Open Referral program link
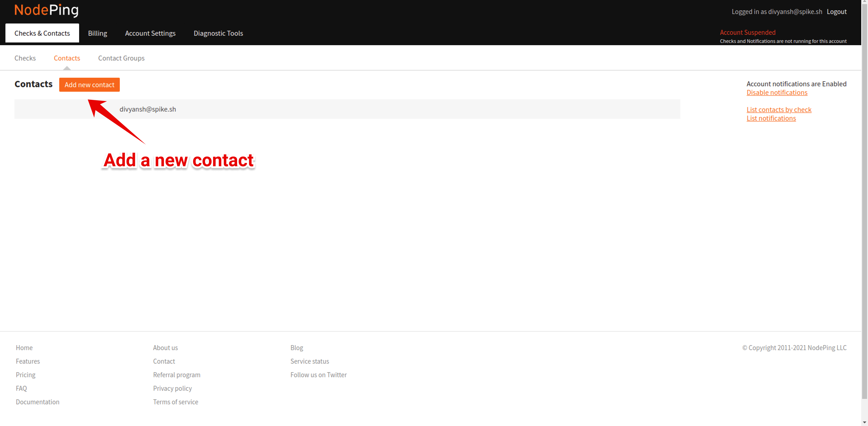868x426 pixels. (x=177, y=375)
